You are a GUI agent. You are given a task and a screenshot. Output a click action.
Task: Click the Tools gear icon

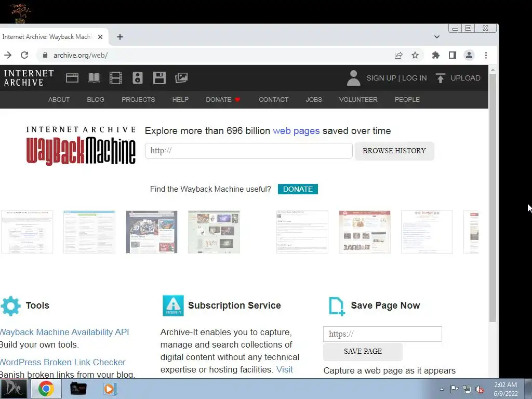[10, 305]
